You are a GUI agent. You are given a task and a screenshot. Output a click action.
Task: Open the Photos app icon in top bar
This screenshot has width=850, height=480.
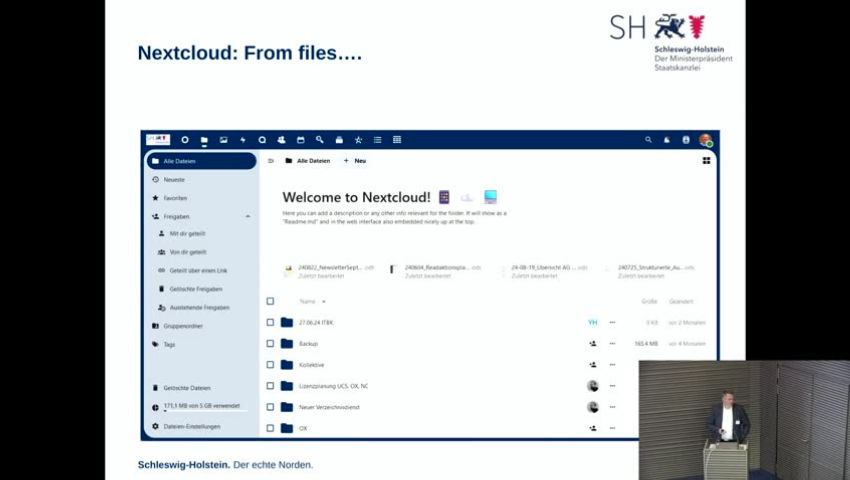pyautogui.click(x=223, y=140)
